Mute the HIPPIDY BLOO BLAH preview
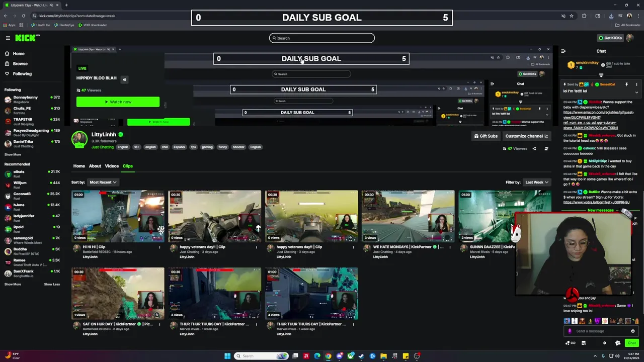 tap(124, 79)
